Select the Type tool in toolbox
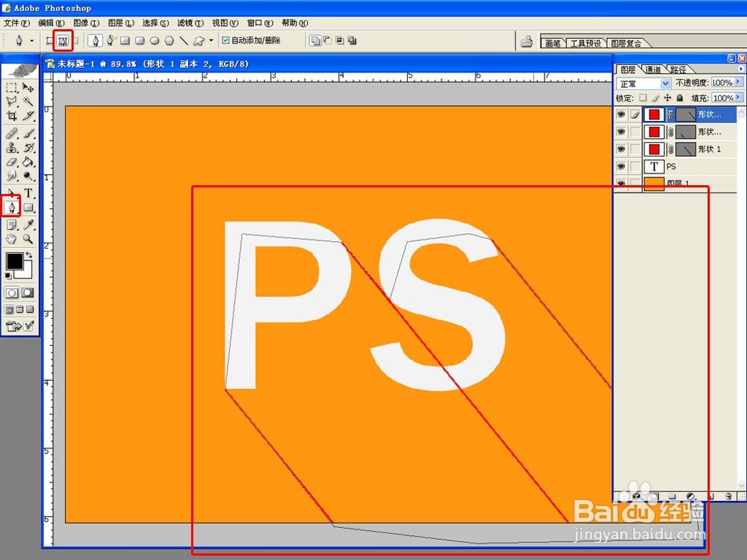The width and height of the screenshot is (747, 560). 28,193
